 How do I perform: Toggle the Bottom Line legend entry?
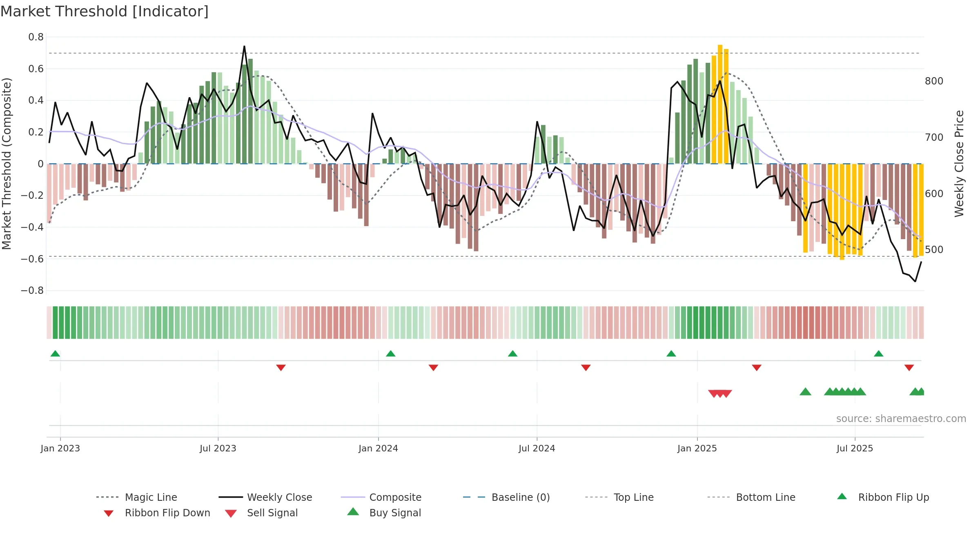click(x=751, y=497)
